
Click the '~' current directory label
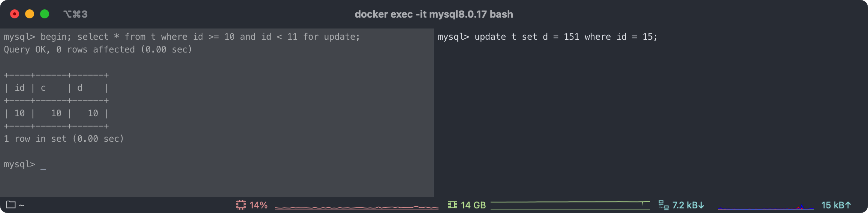click(x=21, y=205)
